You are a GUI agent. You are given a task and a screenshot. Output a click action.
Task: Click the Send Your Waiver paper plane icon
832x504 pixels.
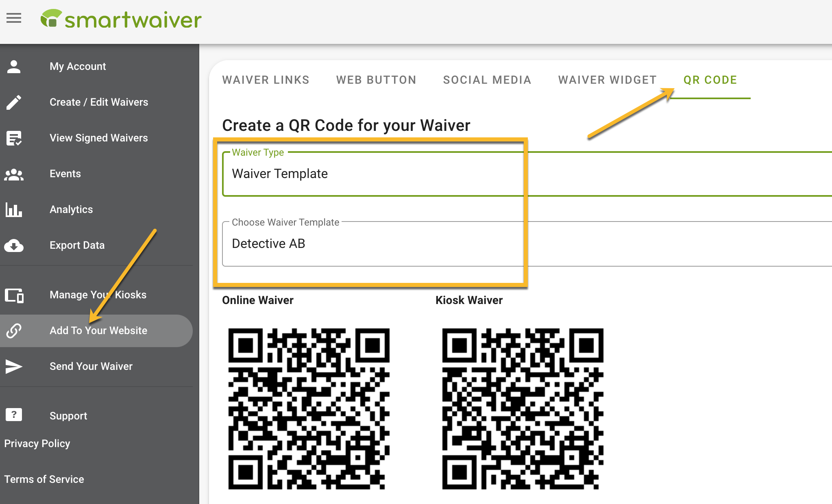tap(14, 366)
